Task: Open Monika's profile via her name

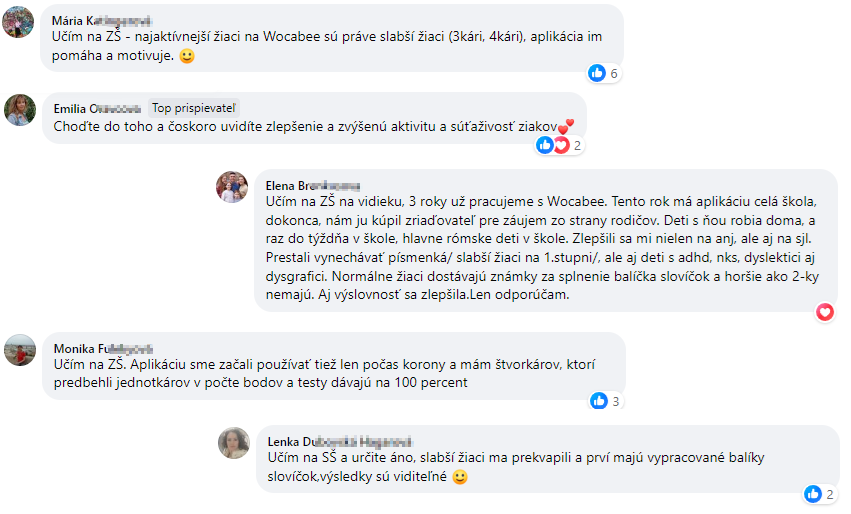Action: point(103,348)
